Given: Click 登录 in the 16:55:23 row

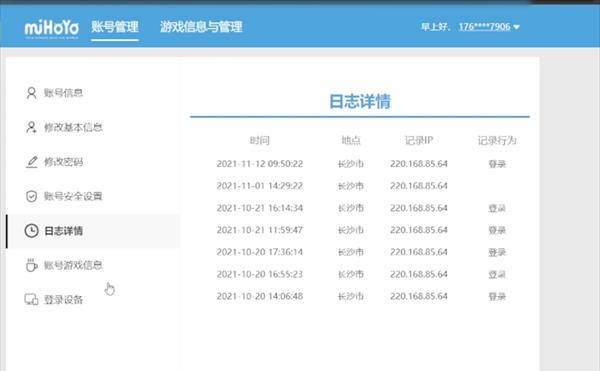Looking at the screenshot, I should click(x=497, y=274).
